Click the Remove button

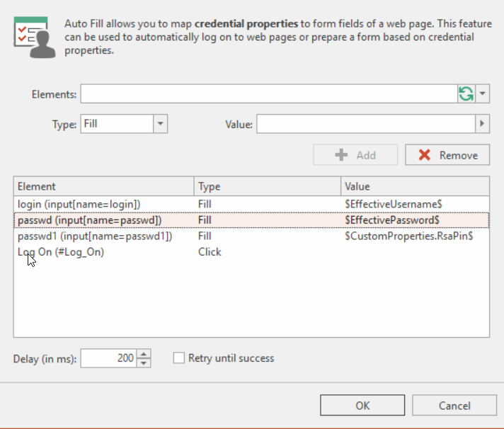[447, 155]
